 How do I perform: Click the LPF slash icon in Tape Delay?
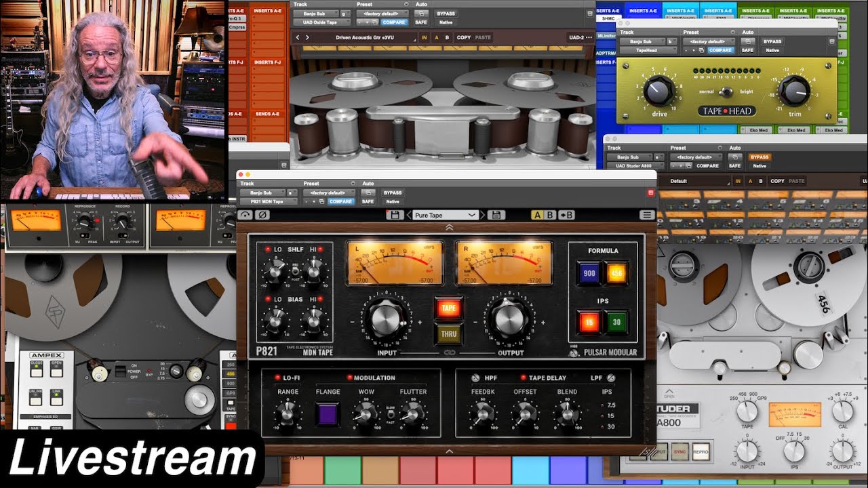pos(612,378)
